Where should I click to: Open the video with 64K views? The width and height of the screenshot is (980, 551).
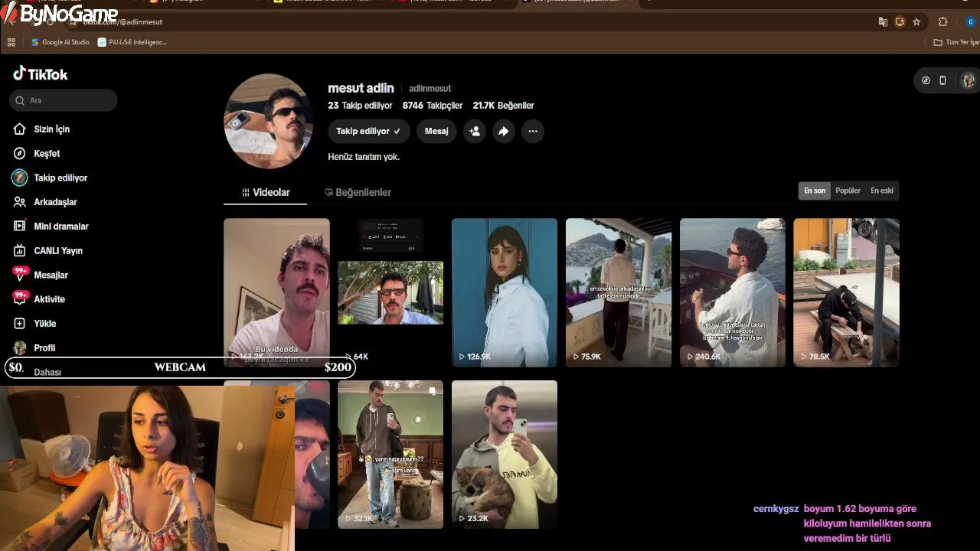[390, 292]
